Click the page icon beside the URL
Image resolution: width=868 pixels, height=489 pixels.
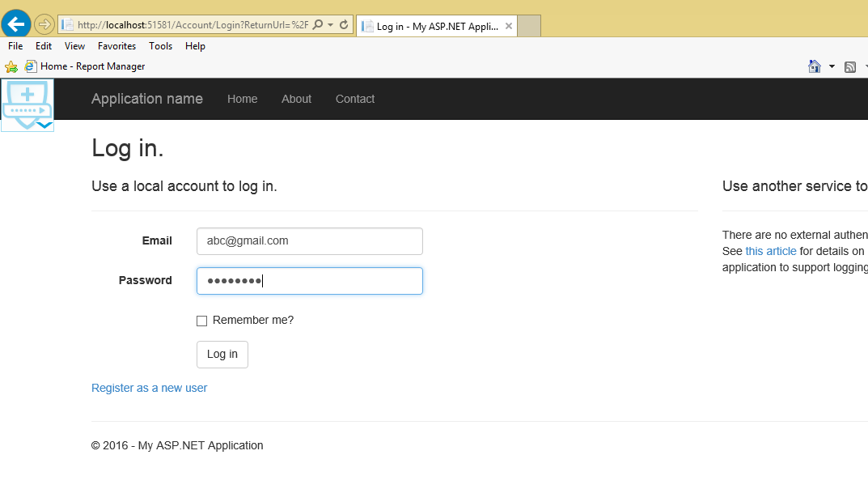[67, 25]
